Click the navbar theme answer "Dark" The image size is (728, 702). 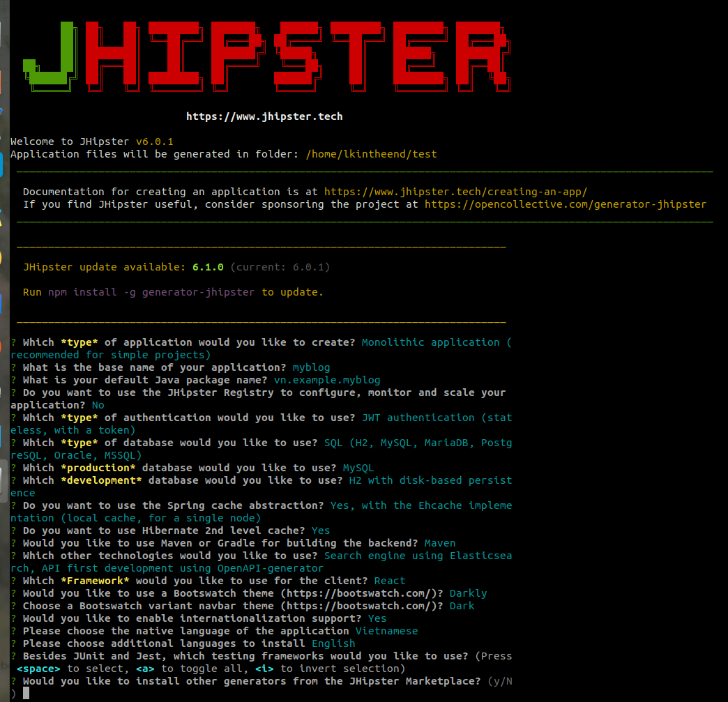coord(462,605)
